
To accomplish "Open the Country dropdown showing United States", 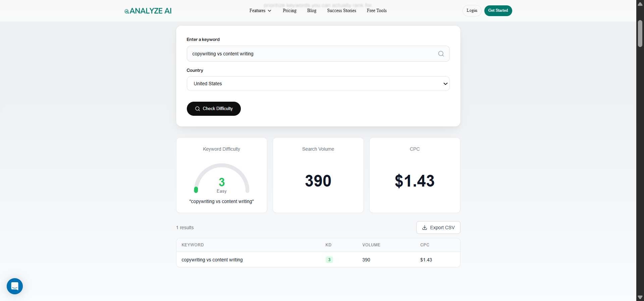I will (318, 84).
